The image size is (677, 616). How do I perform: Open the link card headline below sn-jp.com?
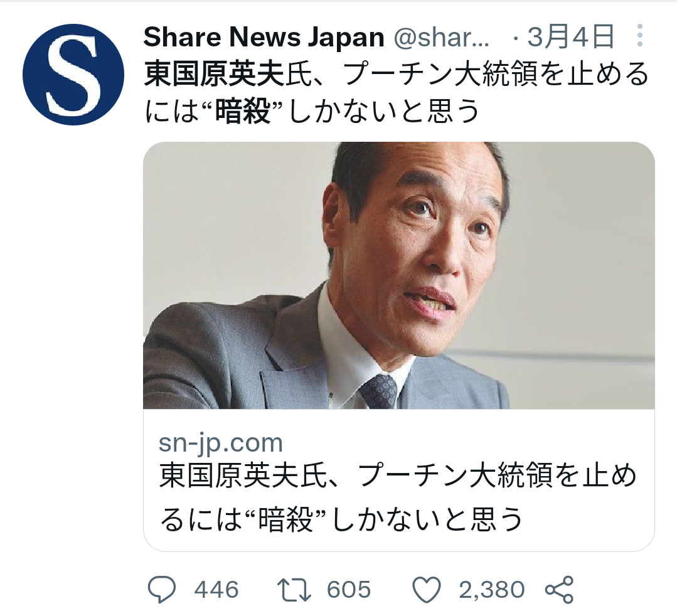[x=398, y=497]
